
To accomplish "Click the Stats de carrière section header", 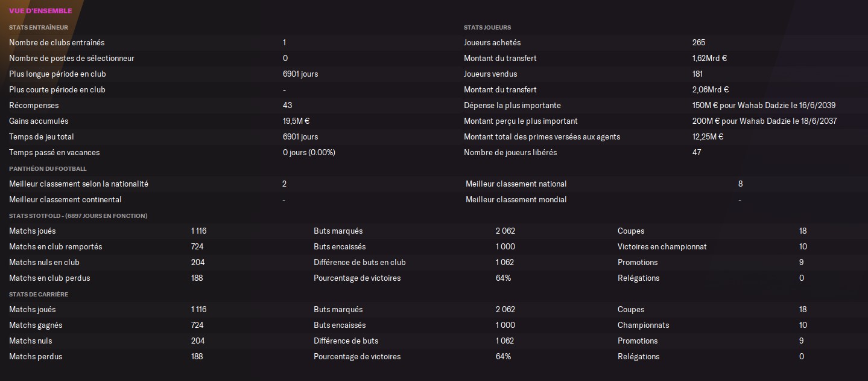I will [39, 294].
